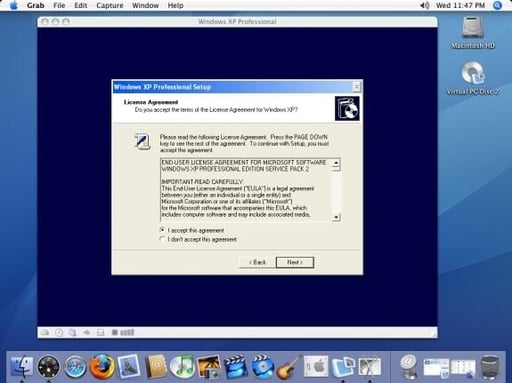The width and height of the screenshot is (512, 383).
Task: Launch Safari from the Dock
Action: click(x=75, y=367)
